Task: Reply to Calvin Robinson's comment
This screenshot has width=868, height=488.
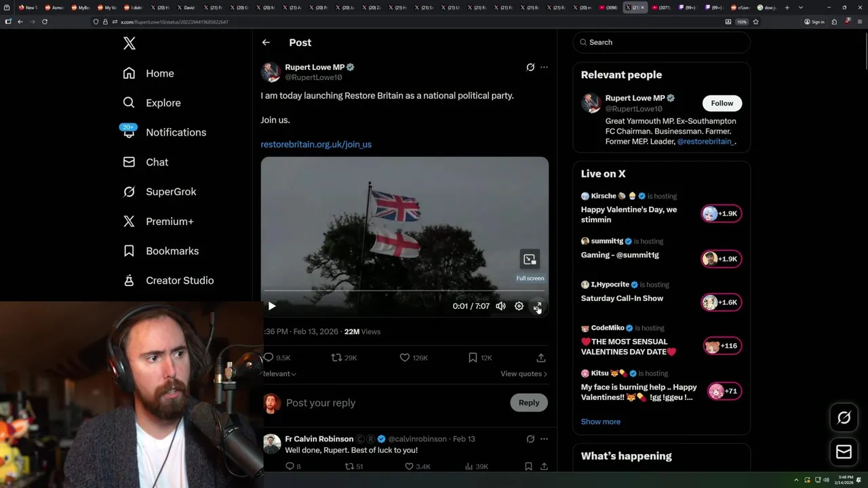Action: (x=293, y=466)
